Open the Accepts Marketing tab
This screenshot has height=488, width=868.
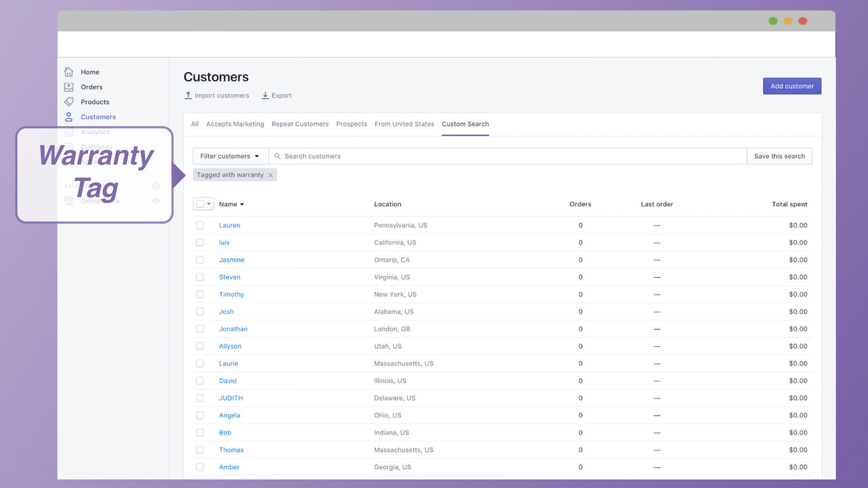click(x=235, y=124)
